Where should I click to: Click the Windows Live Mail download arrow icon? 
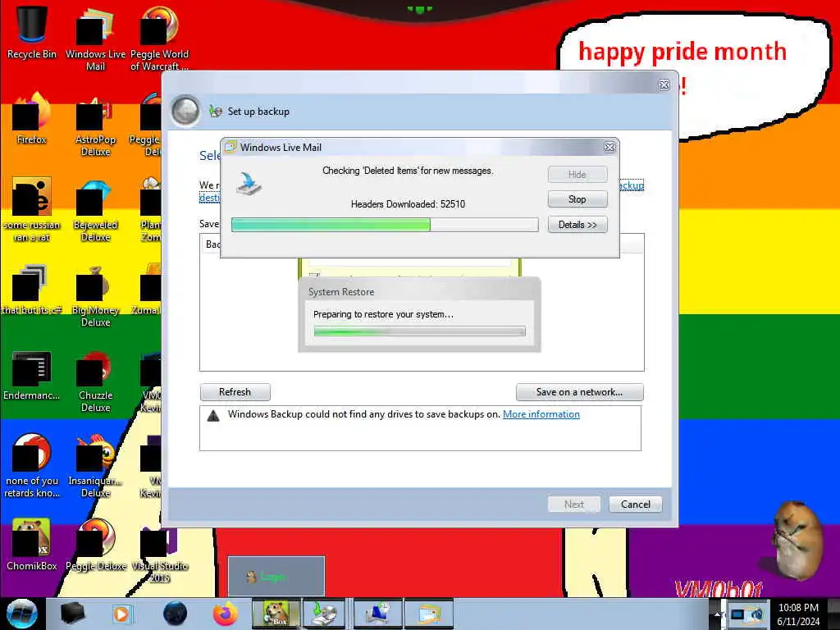pyautogui.click(x=249, y=183)
